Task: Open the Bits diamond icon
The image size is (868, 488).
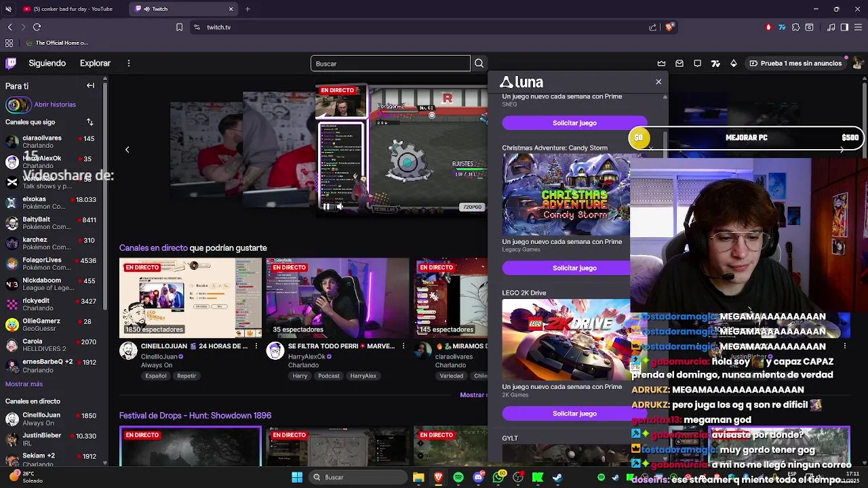Action: tap(733, 63)
